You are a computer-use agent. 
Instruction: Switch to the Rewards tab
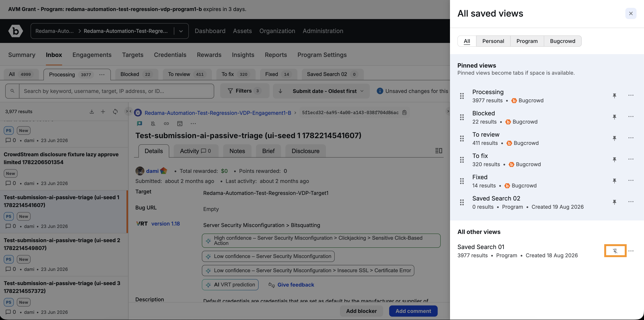click(x=209, y=55)
